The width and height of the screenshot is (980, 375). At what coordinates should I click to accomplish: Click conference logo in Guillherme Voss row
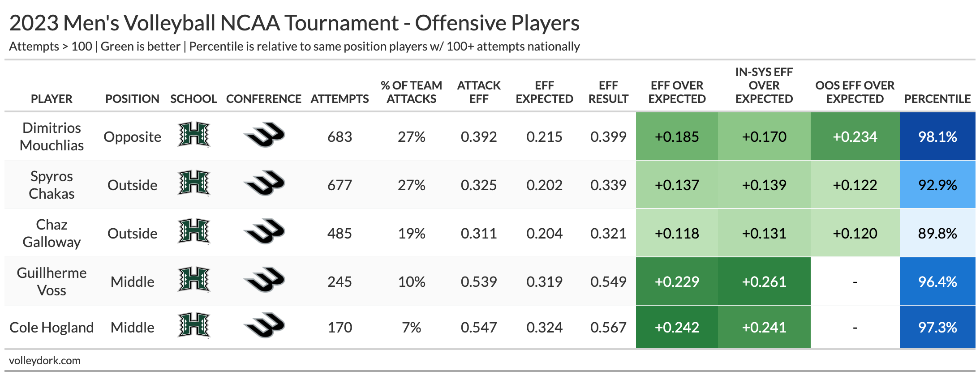click(x=264, y=280)
